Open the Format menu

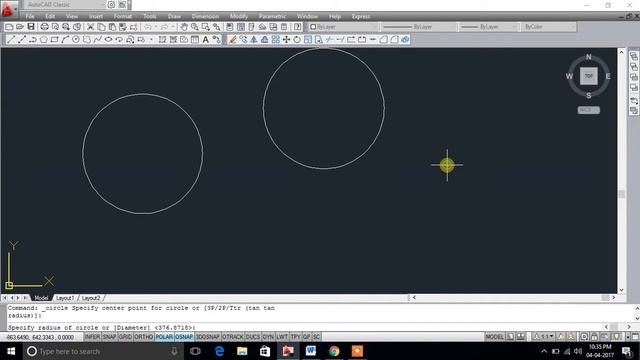pyautogui.click(x=123, y=16)
